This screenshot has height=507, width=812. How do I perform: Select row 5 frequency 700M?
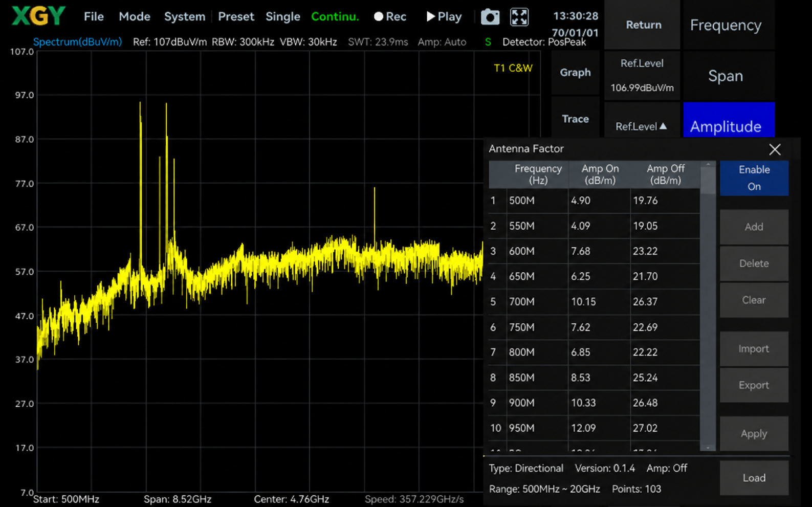pos(537,302)
